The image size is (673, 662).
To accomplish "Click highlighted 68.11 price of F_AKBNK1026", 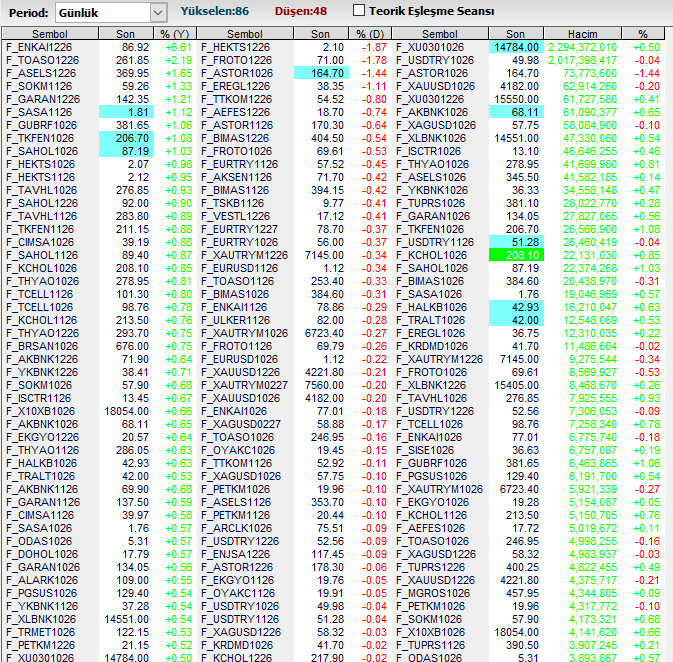I will [516, 112].
